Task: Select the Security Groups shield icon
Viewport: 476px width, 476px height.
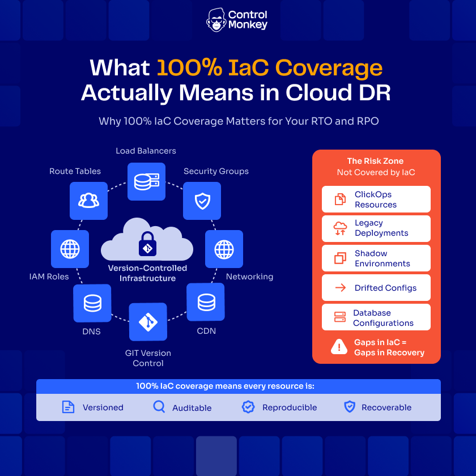Action: 202,201
